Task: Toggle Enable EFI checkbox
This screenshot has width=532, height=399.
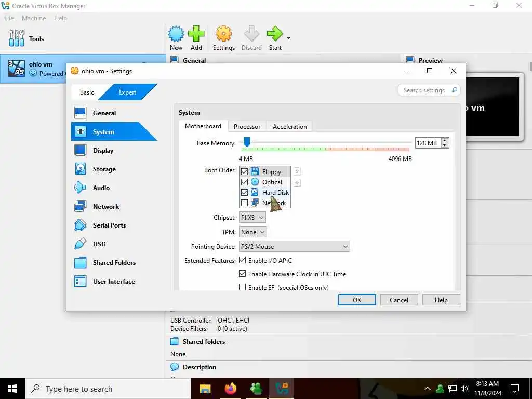Action: pos(242,287)
